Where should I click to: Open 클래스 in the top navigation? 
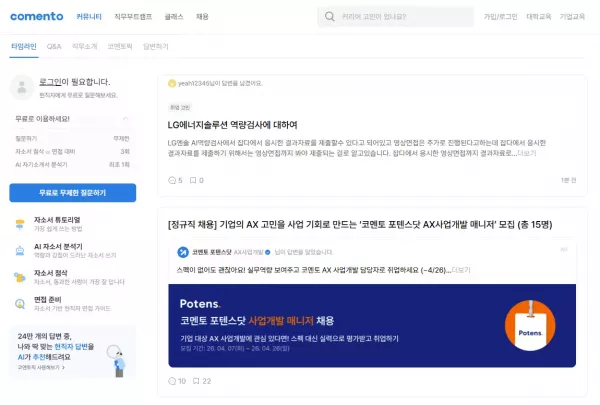pos(174,17)
